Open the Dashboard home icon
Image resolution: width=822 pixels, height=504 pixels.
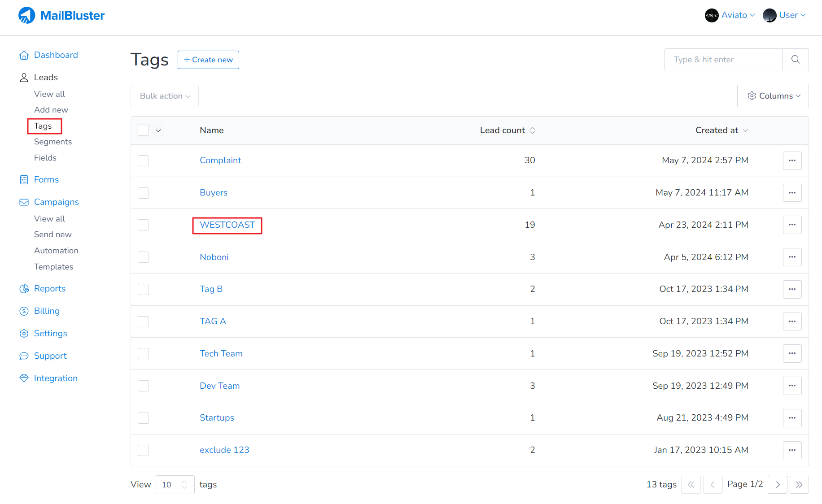(x=24, y=55)
